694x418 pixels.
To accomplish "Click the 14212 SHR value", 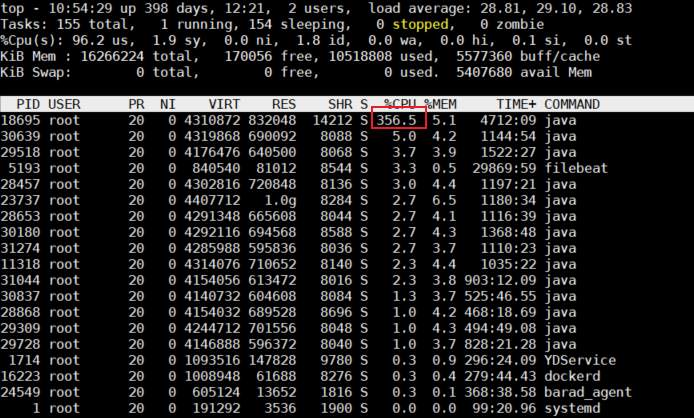I will (x=332, y=120).
